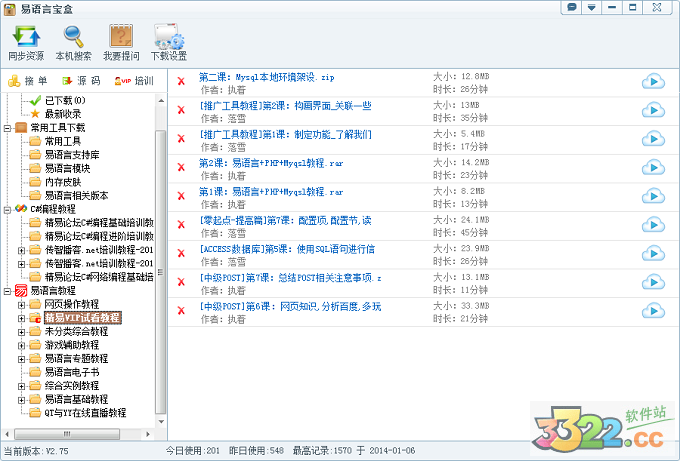
Task: Switch to the 榜单 tab
Action: [x=28, y=81]
